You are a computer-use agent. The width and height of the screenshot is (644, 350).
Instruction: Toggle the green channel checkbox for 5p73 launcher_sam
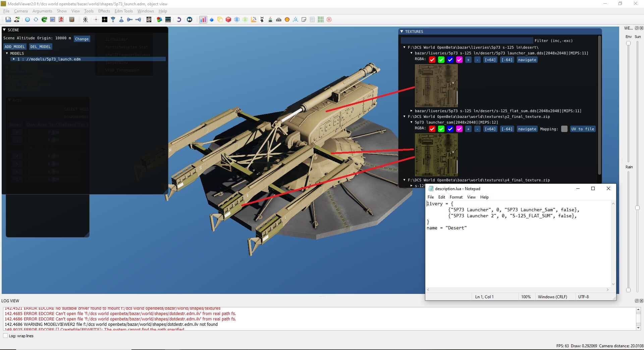(441, 129)
